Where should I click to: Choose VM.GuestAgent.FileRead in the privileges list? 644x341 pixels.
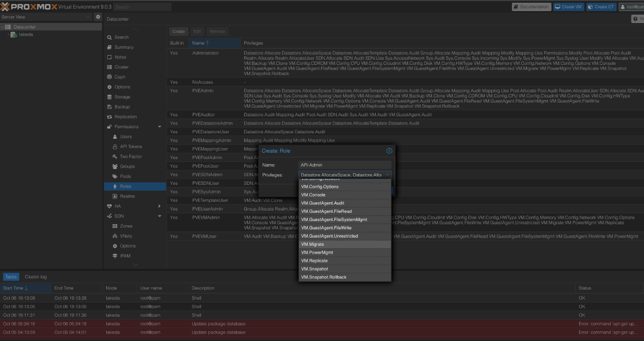click(345, 211)
